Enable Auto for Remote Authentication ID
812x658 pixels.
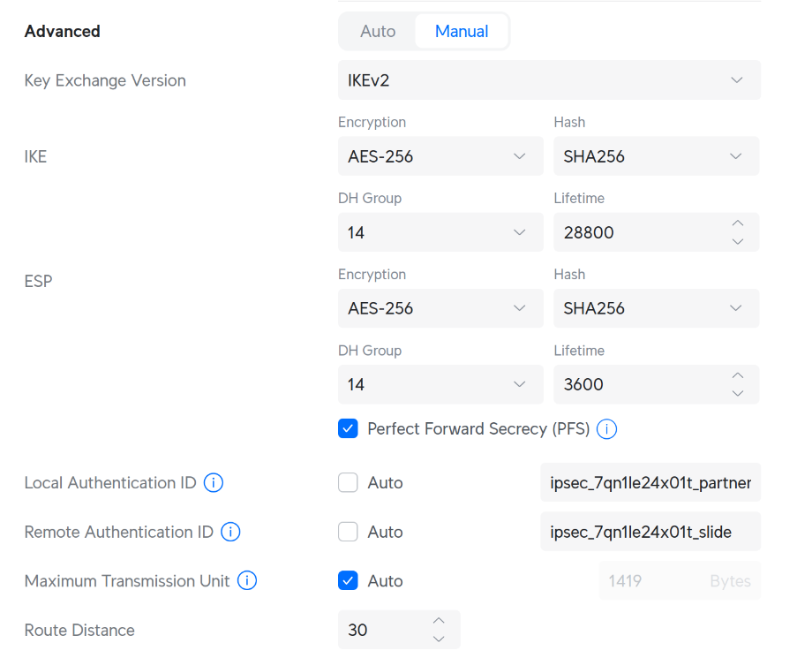(x=348, y=532)
